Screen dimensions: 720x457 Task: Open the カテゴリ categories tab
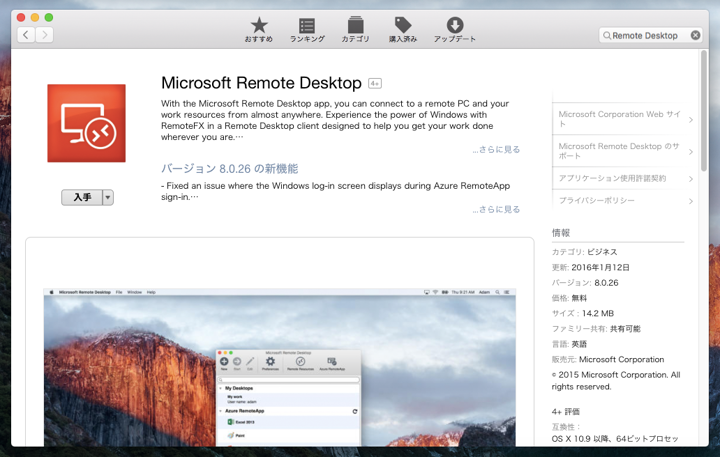(x=355, y=30)
